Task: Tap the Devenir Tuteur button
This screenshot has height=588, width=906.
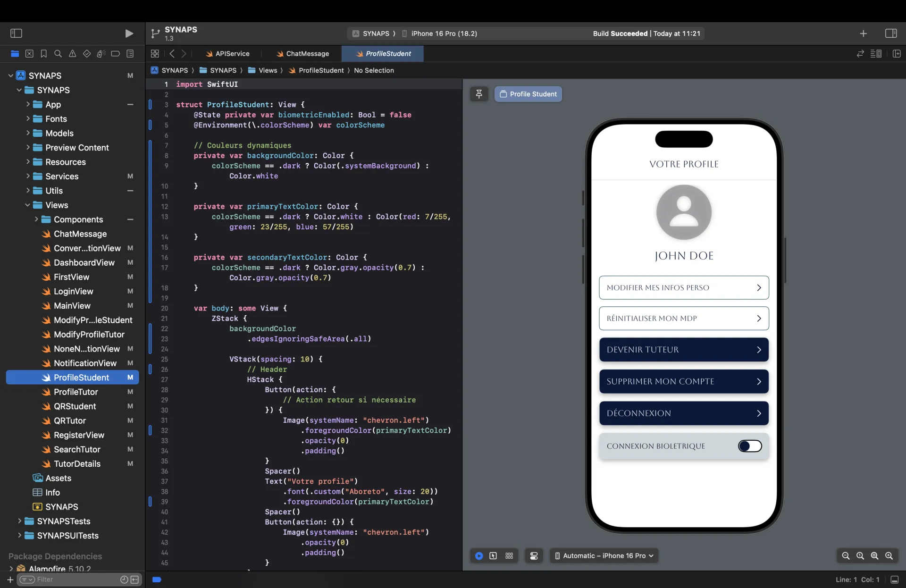Action: tap(684, 350)
